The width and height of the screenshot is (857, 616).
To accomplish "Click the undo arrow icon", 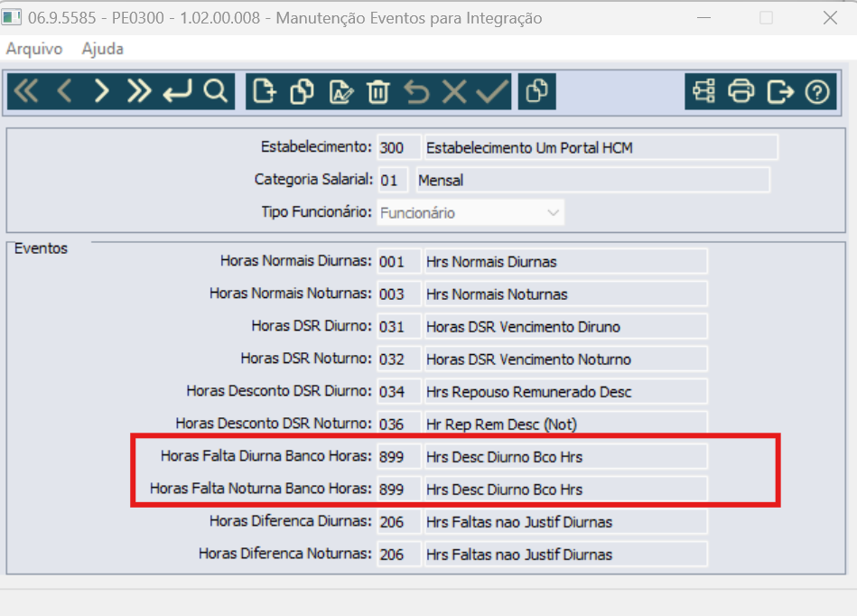I will (x=416, y=91).
